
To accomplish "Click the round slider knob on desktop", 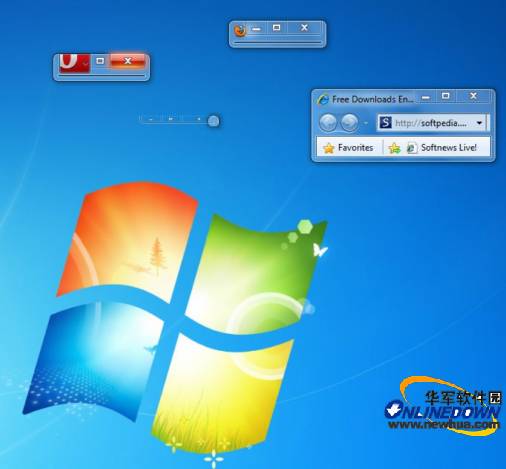I will coord(213,121).
